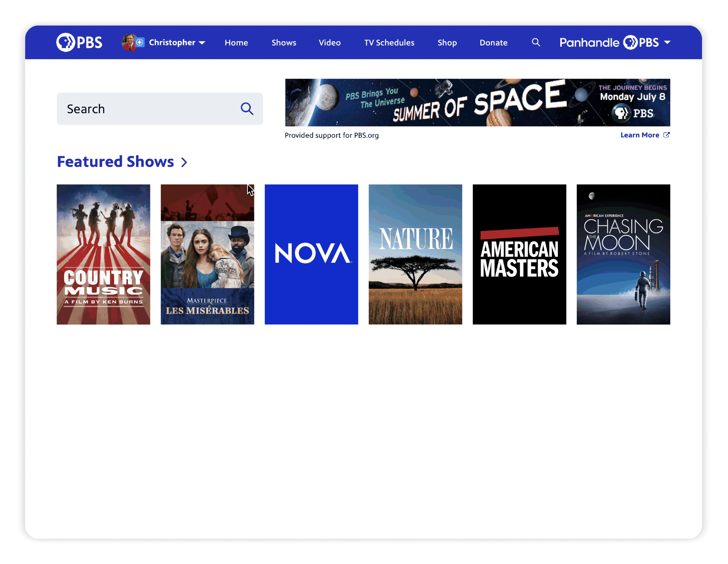
Task: Click the Christopher profile avatar
Action: 130,43
